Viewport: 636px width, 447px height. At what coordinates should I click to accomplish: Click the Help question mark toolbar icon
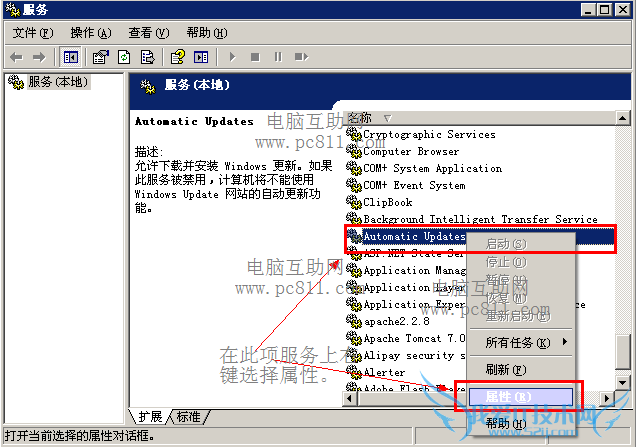tap(178, 57)
